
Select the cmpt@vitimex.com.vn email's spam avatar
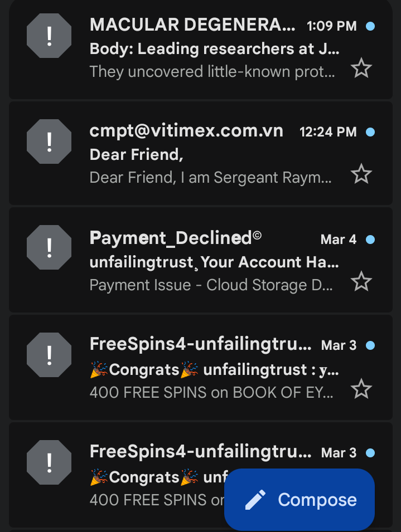pos(49,141)
